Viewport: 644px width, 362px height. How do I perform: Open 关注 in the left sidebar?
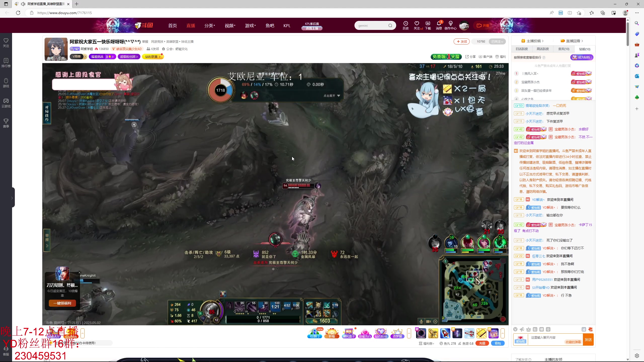(6, 43)
